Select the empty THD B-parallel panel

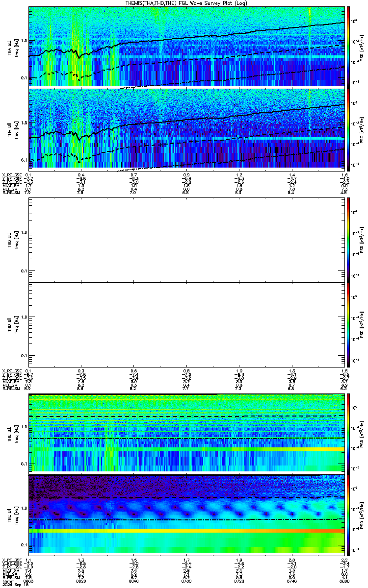[x=186, y=325]
